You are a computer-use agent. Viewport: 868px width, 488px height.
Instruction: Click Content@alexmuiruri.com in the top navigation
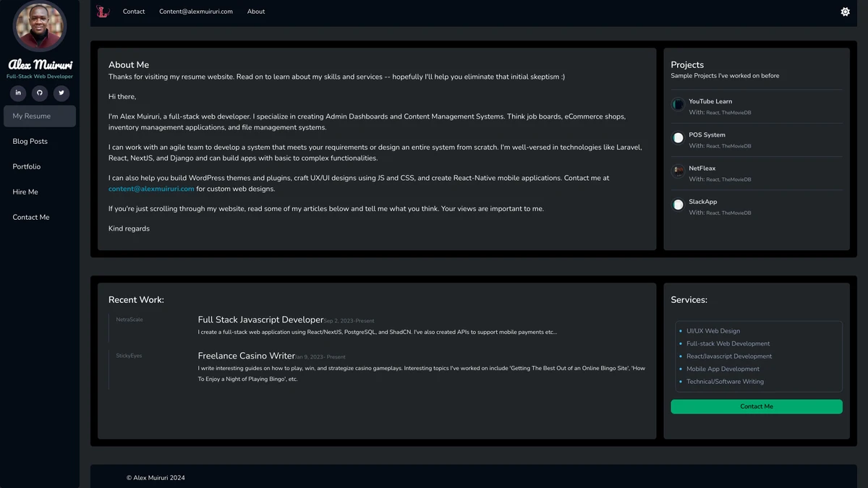coord(196,12)
